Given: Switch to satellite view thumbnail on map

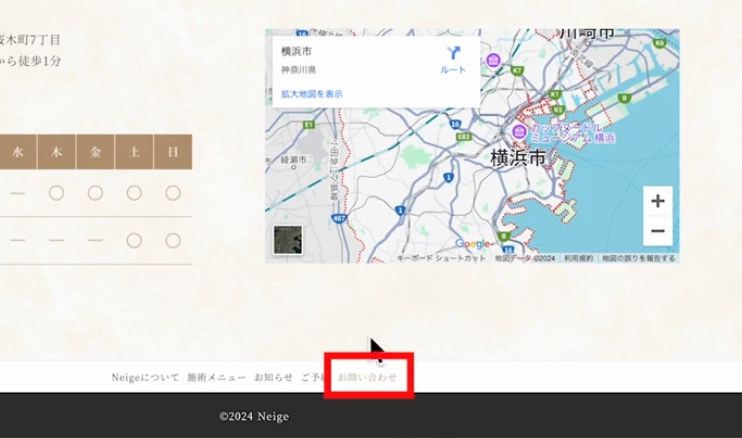Looking at the screenshot, I should coord(288,240).
